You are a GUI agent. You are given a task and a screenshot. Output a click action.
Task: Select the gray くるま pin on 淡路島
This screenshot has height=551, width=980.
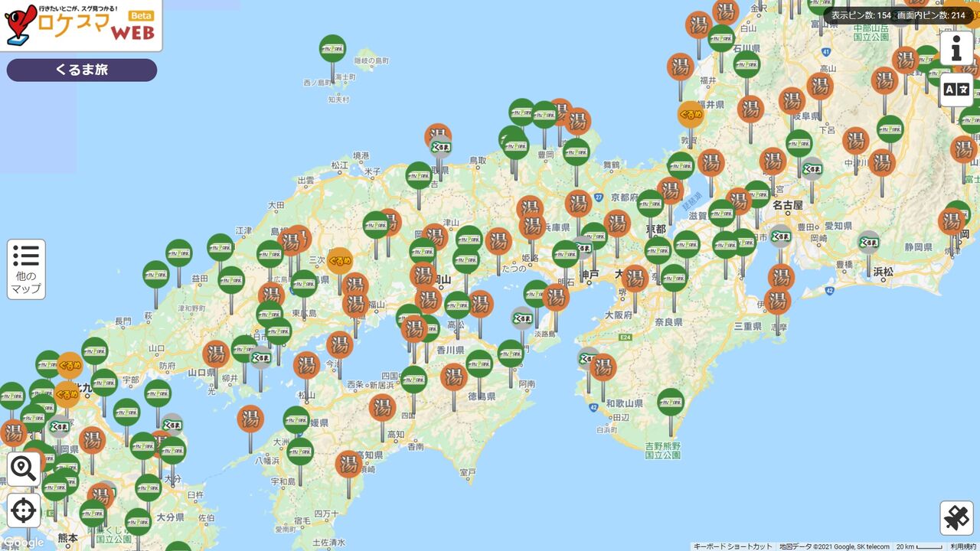522,318
